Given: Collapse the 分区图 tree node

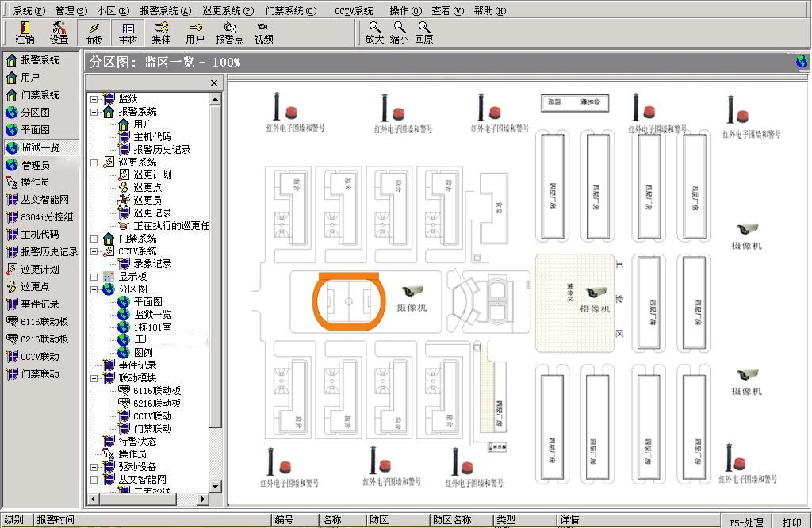Looking at the screenshot, I should tap(94, 289).
